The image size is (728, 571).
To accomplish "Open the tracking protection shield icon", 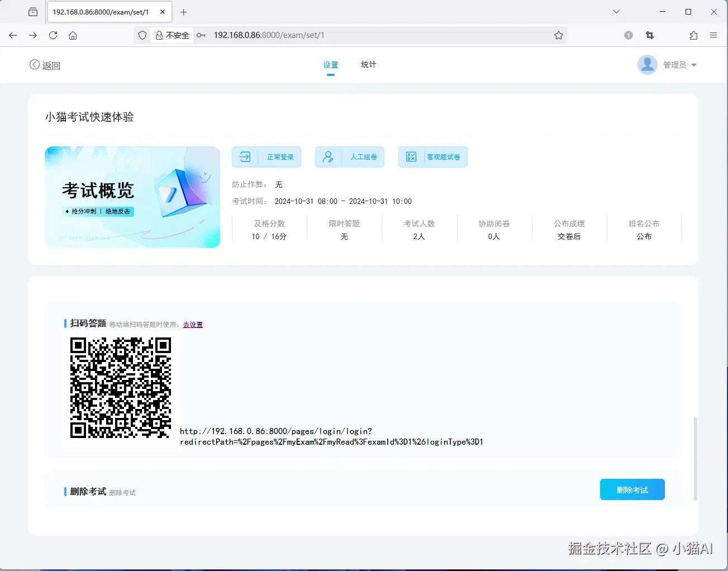I will (x=142, y=35).
